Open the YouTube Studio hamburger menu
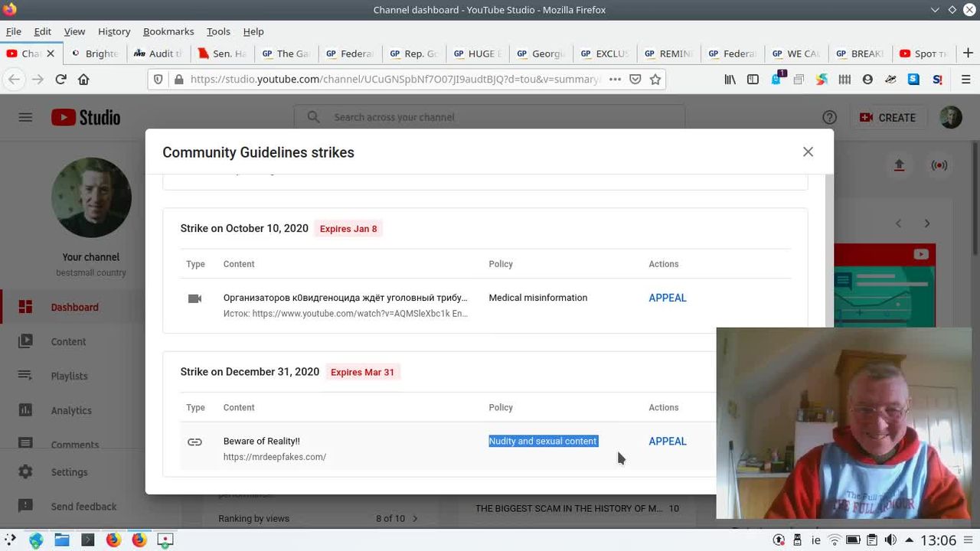Image resolution: width=980 pixels, height=551 pixels. [x=25, y=117]
